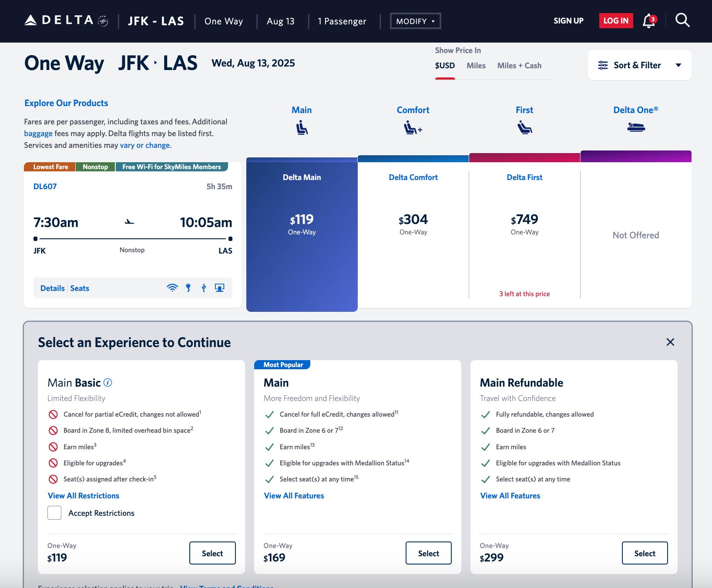The width and height of the screenshot is (712, 588).
Task: Open View All Features under Main
Action: [x=294, y=496]
